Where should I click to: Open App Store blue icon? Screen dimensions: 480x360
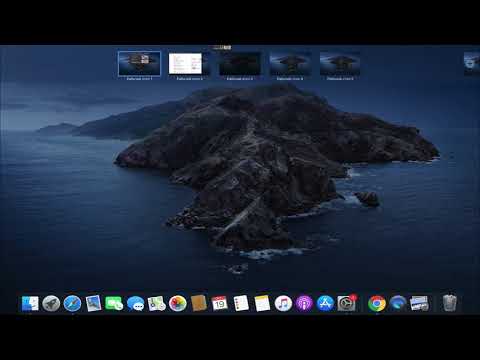[325, 303]
